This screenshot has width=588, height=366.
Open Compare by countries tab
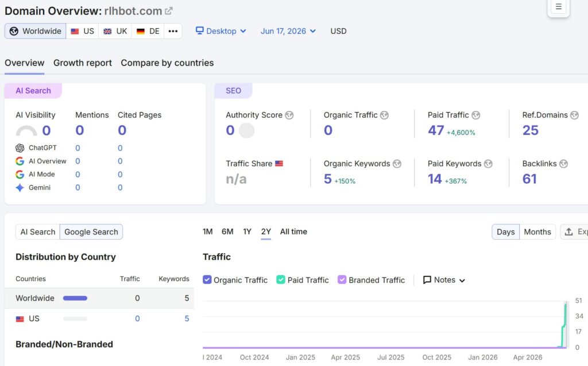pos(167,63)
